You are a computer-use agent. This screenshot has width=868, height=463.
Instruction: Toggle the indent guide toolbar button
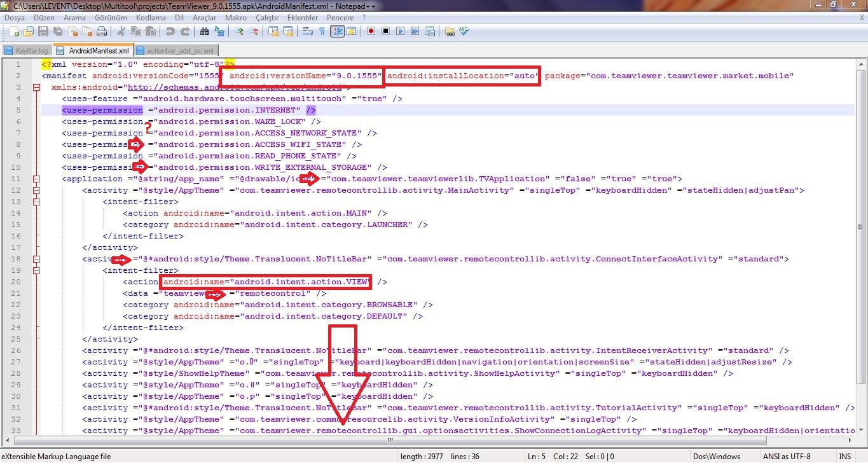tap(337, 31)
